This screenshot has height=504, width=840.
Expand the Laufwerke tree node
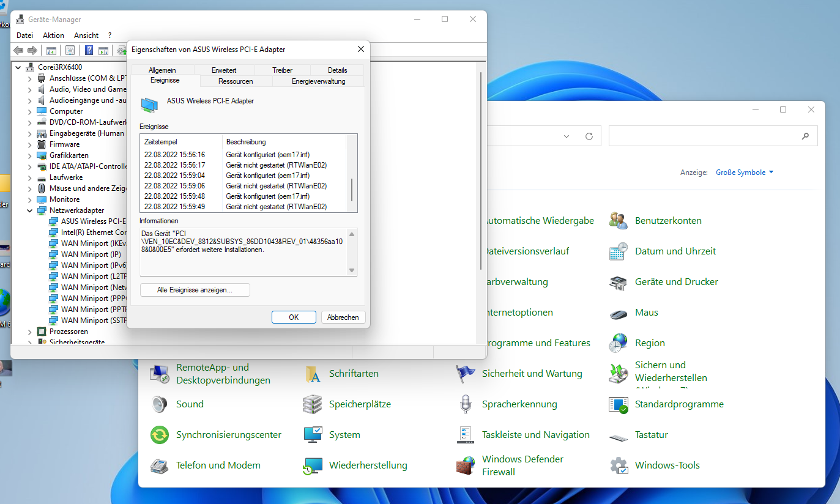[x=29, y=177]
